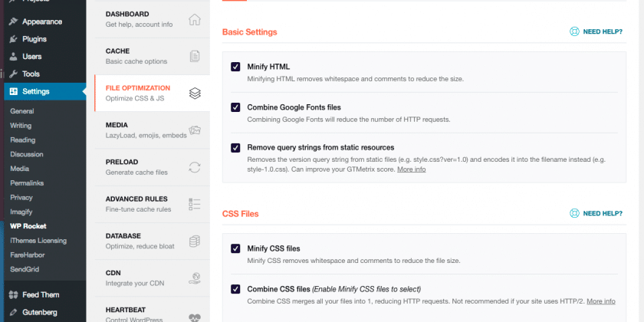644x322 pixels.
Task: Click More info link for query strings
Action: (x=411, y=169)
